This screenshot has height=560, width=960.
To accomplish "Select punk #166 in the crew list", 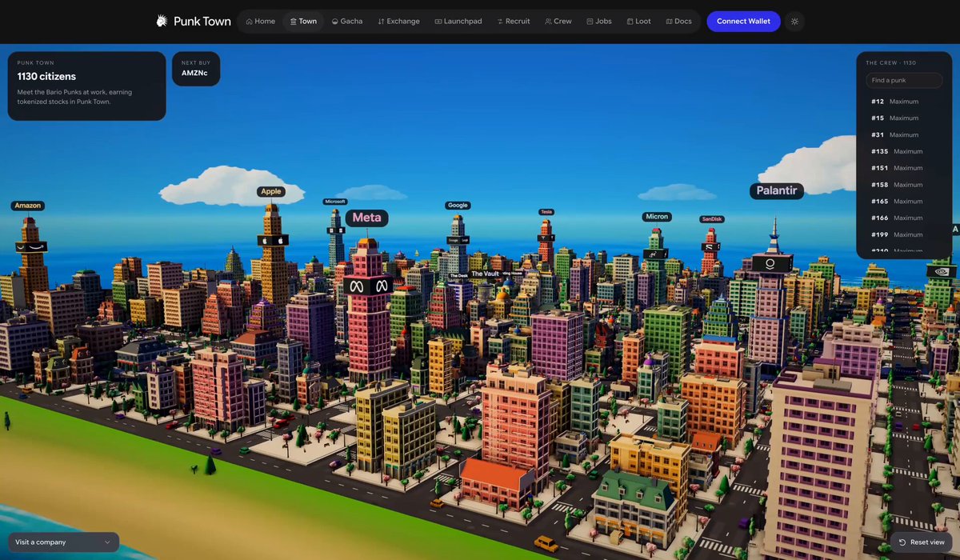I will 904,218.
